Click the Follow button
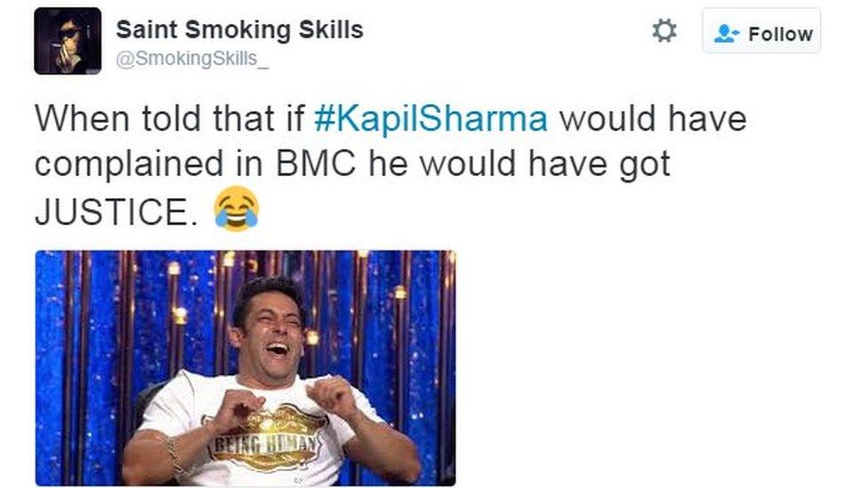868x488 pixels. click(761, 31)
